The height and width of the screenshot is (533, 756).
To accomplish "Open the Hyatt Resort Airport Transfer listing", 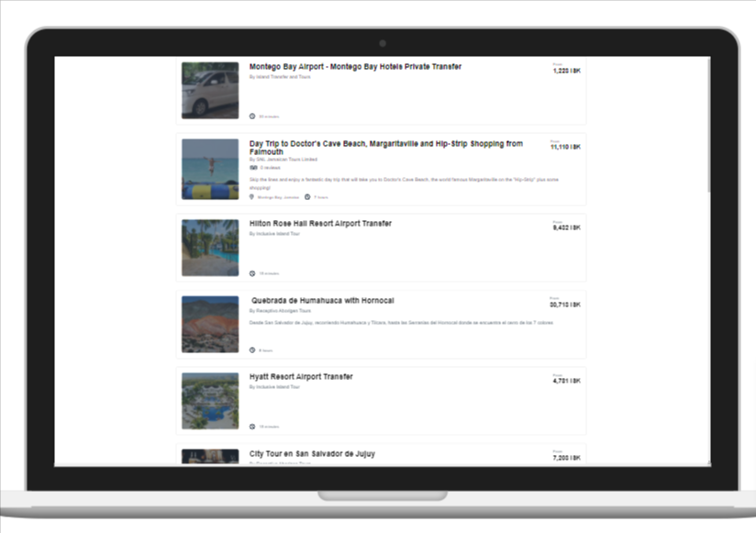I will click(304, 376).
